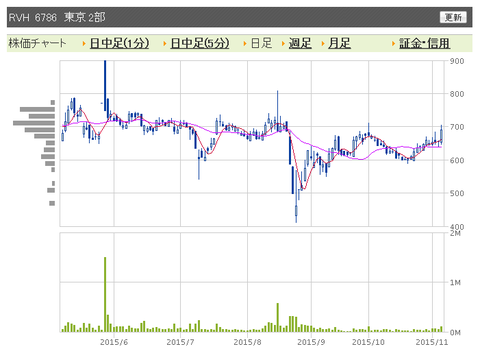Click the 0M volume axis label
This screenshot has width=480, height=362.
click(x=455, y=332)
